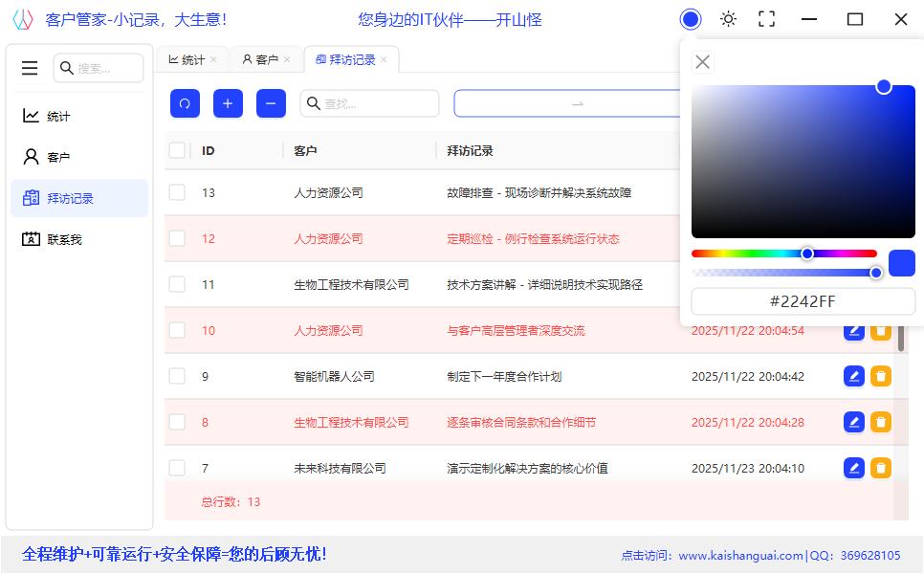Open 统计 in the sidebar

pyautogui.click(x=79, y=116)
